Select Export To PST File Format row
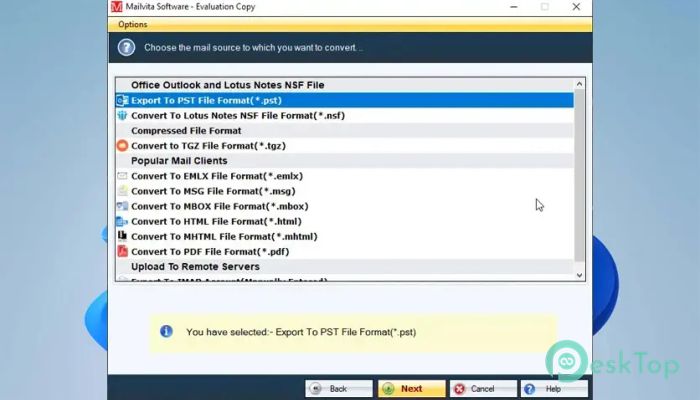700x400 pixels. pos(345,100)
